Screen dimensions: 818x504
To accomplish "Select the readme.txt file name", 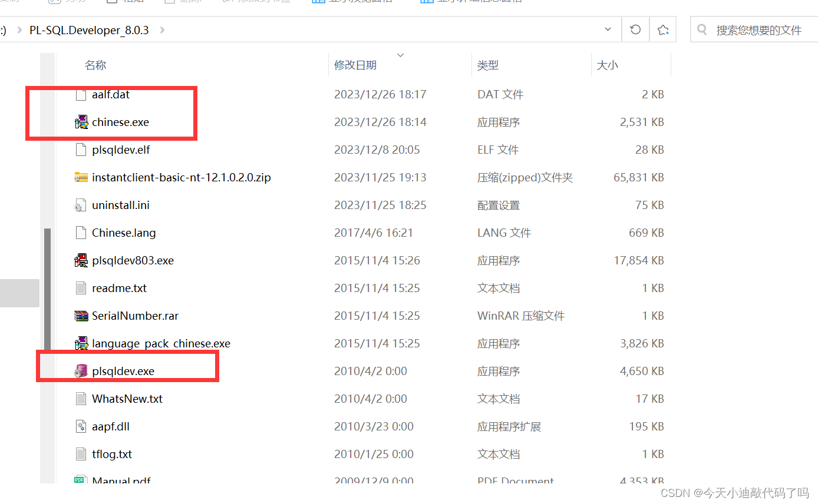I will pyautogui.click(x=120, y=288).
